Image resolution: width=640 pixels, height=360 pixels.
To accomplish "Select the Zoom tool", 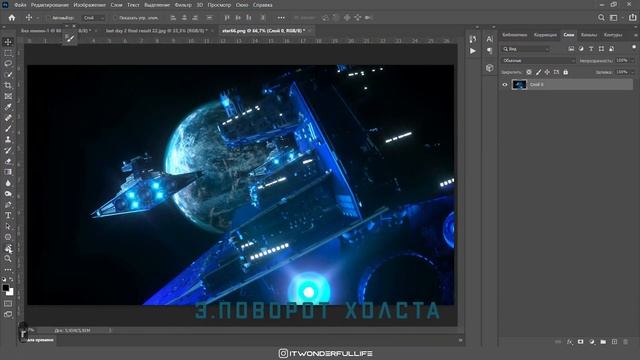I will click(8, 258).
